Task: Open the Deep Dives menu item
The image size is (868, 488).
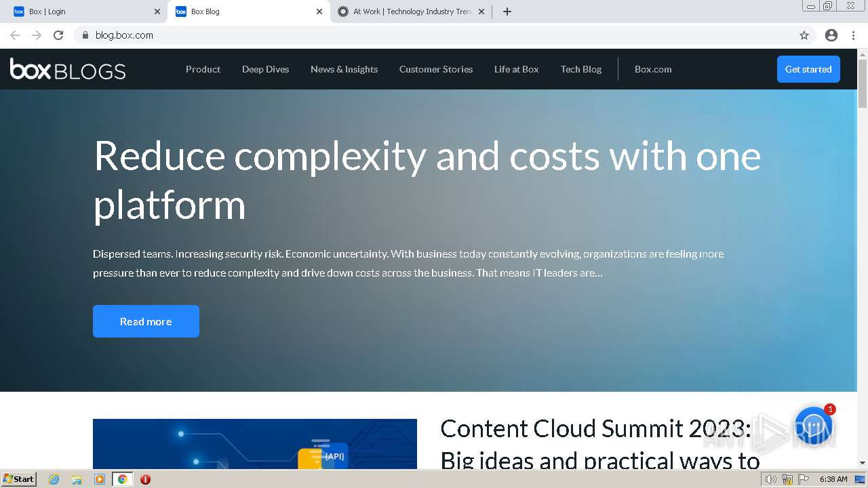Action: [265, 69]
